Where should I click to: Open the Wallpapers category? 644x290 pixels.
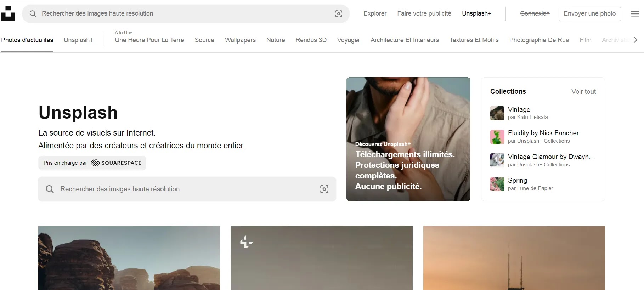tap(240, 40)
